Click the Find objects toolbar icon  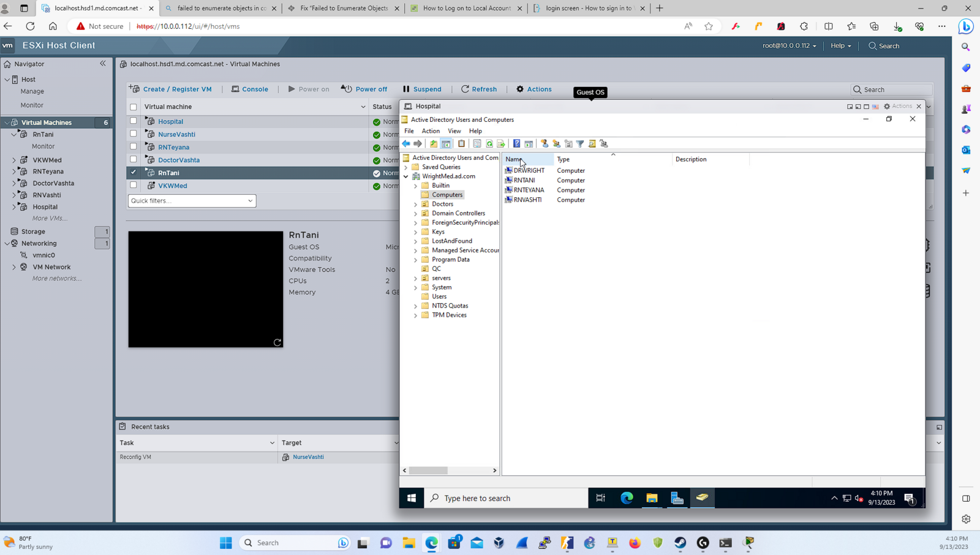click(592, 144)
